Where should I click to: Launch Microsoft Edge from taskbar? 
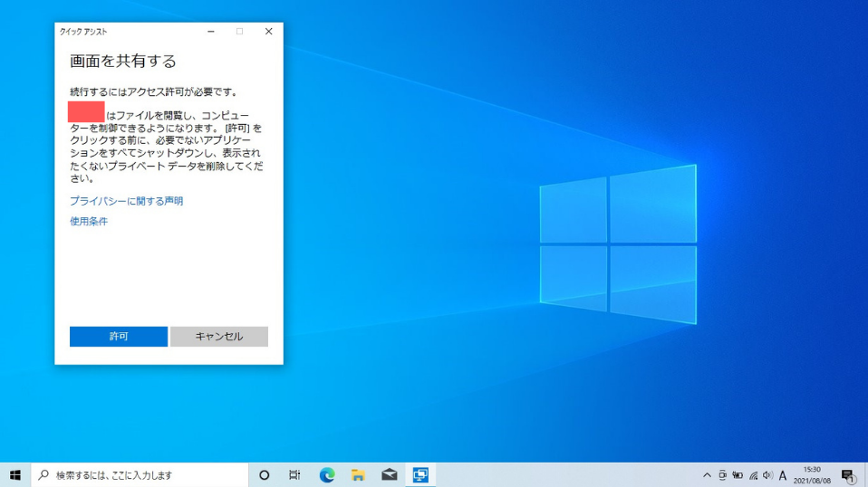click(326, 475)
